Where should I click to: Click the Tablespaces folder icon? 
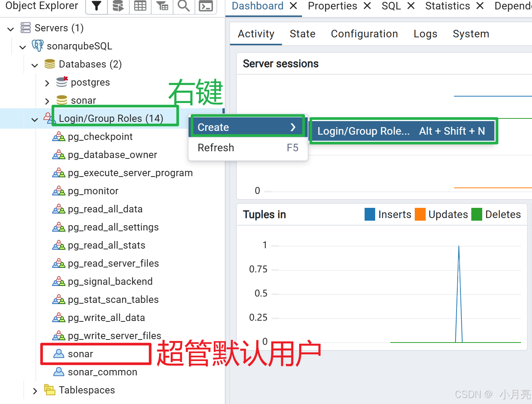pyautogui.click(x=50, y=390)
